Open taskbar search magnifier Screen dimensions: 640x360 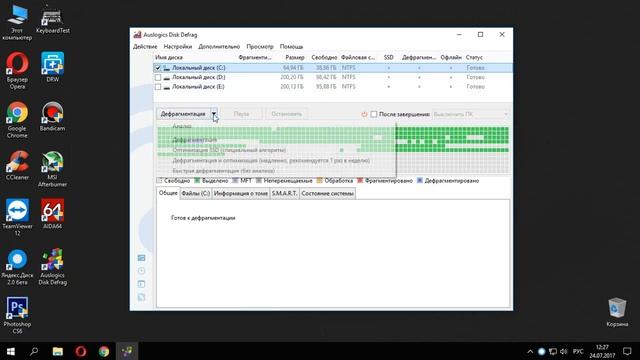(x=34, y=351)
